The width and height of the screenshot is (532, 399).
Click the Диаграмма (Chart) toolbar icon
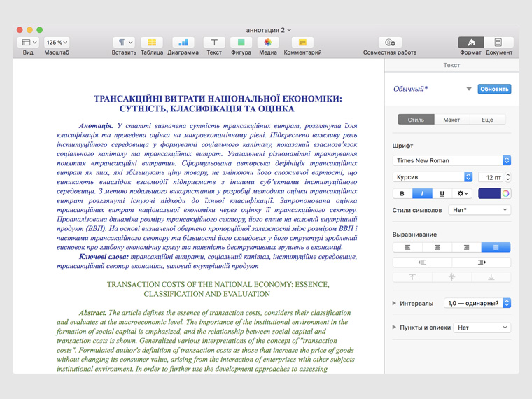point(183,43)
